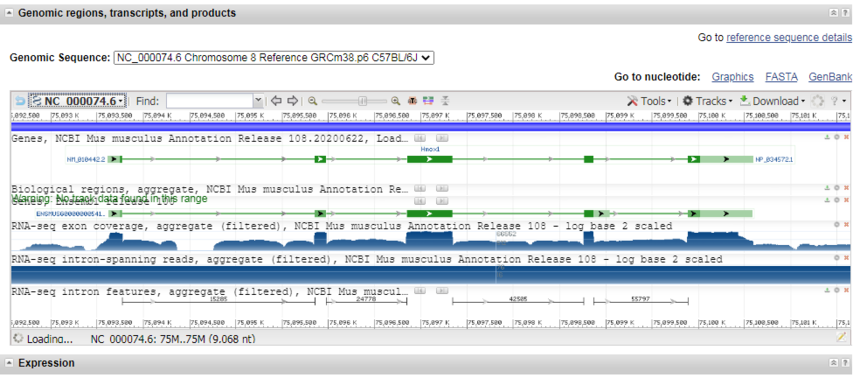Click the pencil edit icon in status bar
The height and width of the screenshot is (378, 860).
coord(841,337)
